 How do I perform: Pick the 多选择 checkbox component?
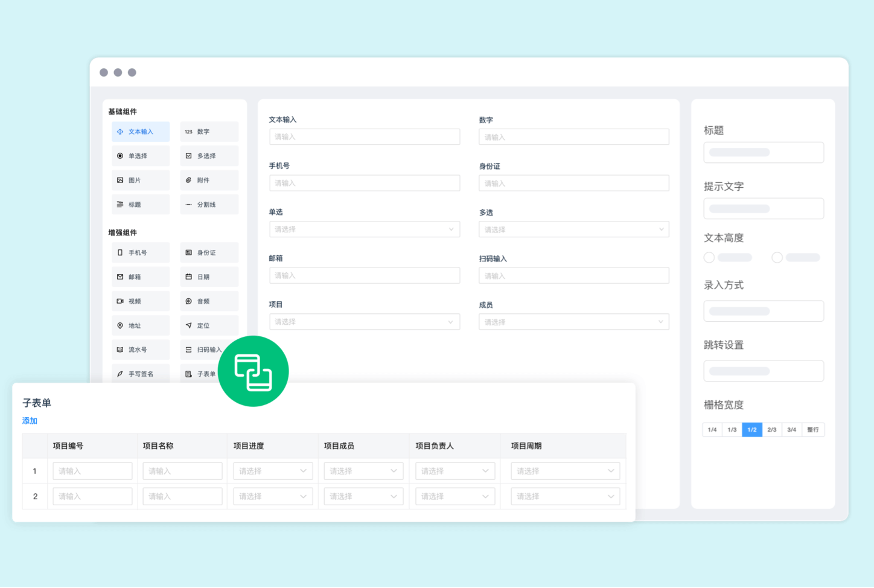pos(209,156)
